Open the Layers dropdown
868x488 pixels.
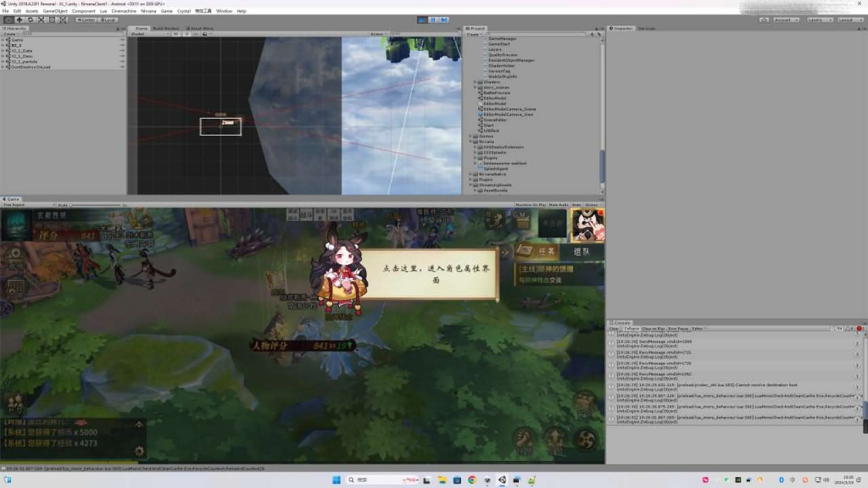tap(819, 19)
